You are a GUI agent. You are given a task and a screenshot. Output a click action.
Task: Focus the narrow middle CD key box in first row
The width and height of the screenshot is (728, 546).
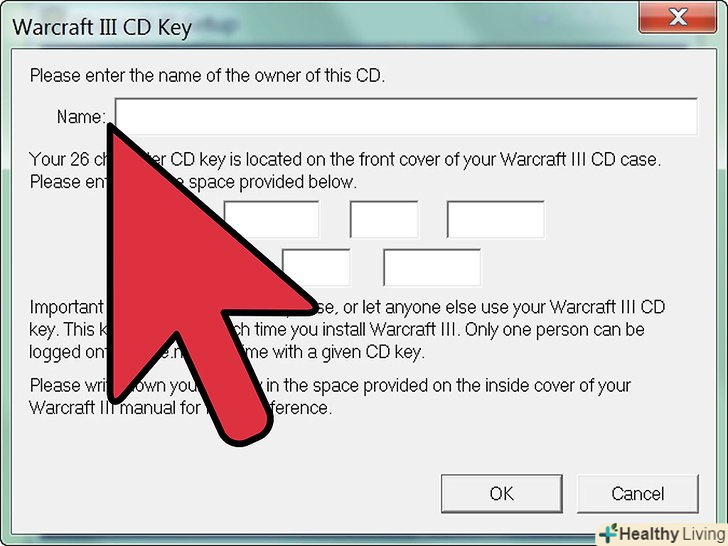(x=384, y=220)
